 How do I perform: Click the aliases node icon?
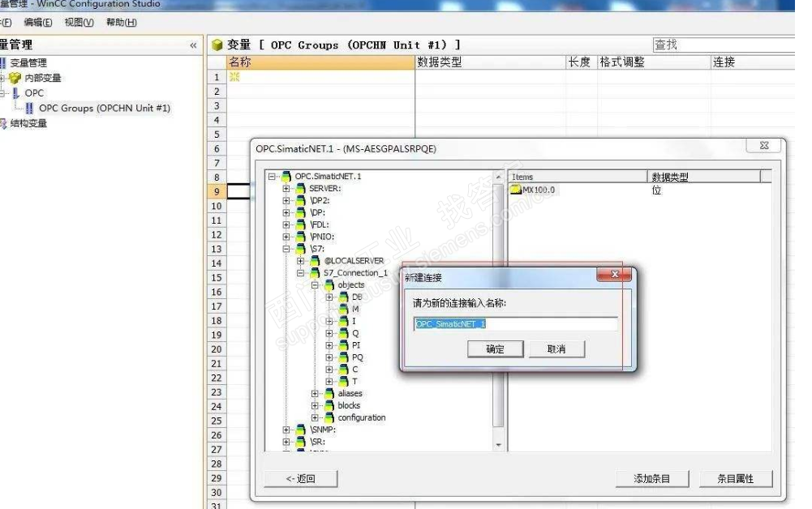click(x=329, y=394)
